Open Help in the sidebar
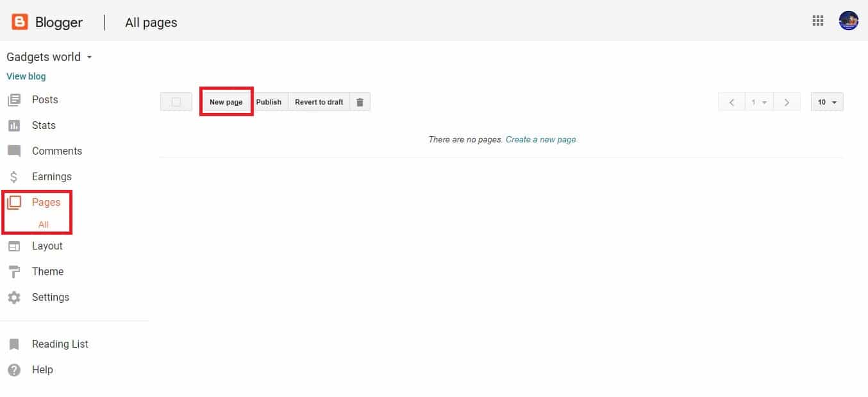868x397 pixels. pos(42,370)
